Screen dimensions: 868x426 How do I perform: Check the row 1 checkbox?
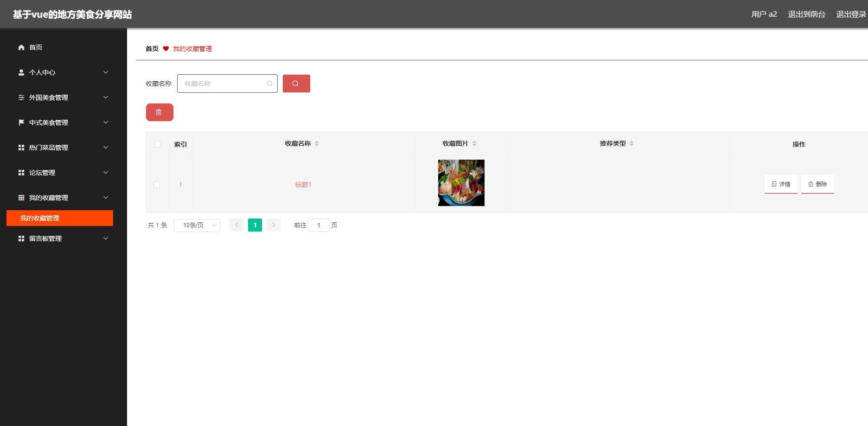pyautogui.click(x=157, y=185)
